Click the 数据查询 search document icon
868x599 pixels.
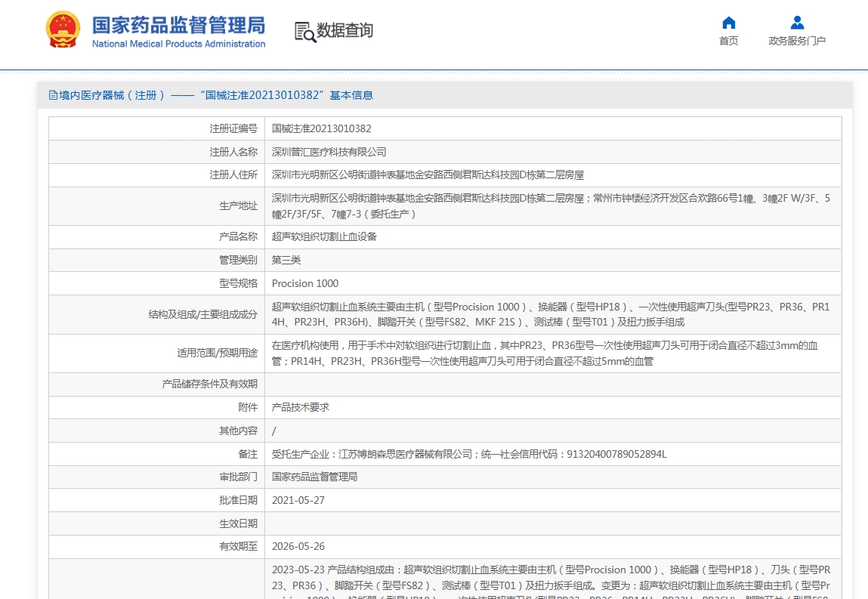305,32
